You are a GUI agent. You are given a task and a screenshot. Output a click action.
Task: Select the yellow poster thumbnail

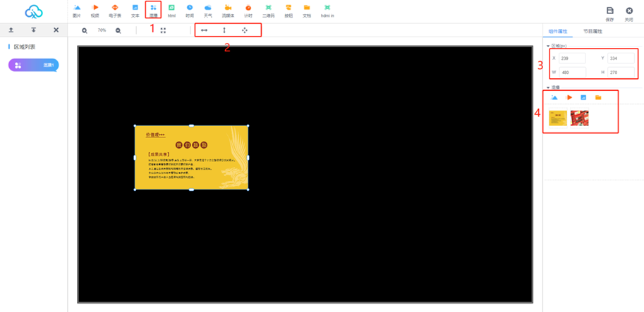[558, 118]
